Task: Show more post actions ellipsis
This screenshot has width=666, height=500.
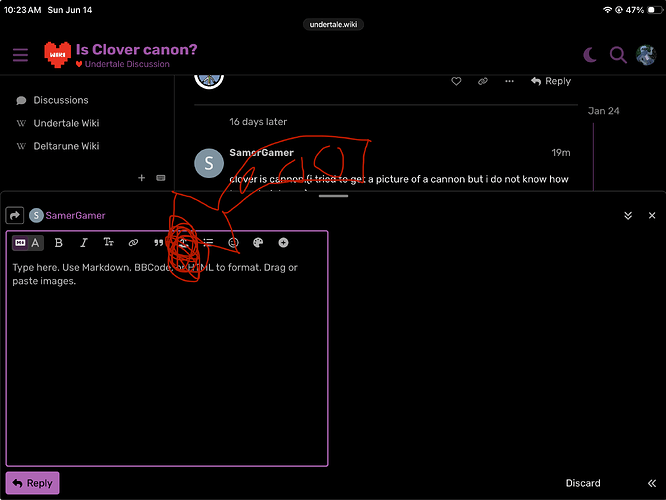Action: [x=509, y=81]
